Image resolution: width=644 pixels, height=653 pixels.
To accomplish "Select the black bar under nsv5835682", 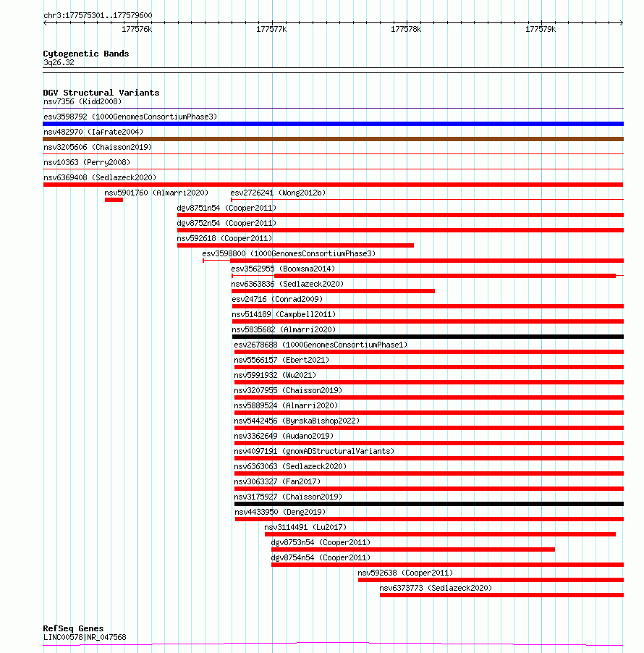I will tap(428, 337).
